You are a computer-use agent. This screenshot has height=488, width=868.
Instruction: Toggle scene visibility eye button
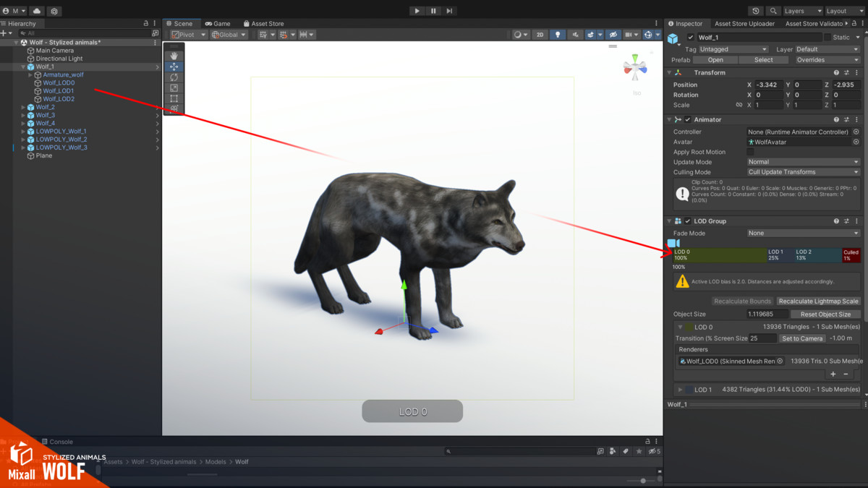tap(613, 35)
